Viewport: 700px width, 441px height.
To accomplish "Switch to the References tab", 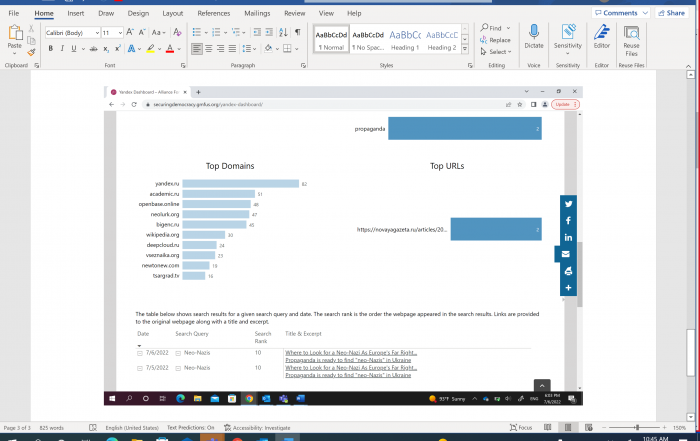I will click(213, 13).
